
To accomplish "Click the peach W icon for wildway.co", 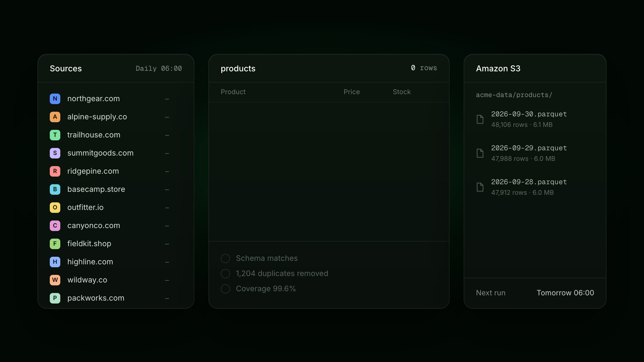I will [55, 280].
